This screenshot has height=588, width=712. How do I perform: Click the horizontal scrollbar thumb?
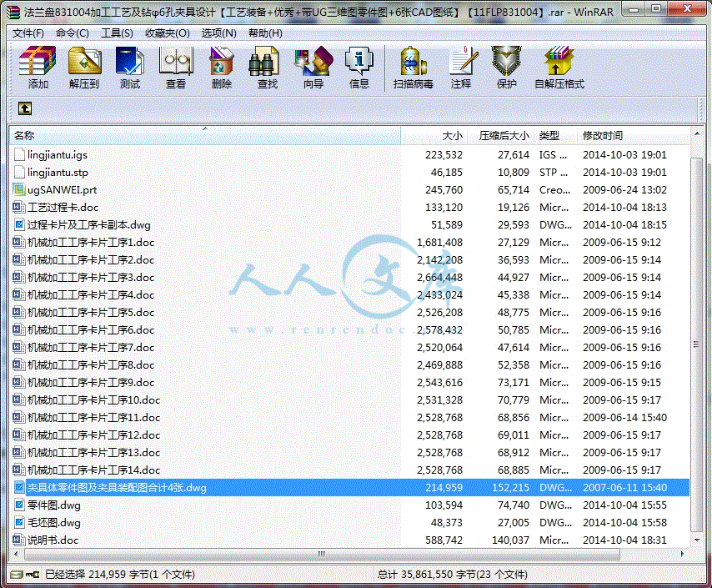click(x=322, y=554)
